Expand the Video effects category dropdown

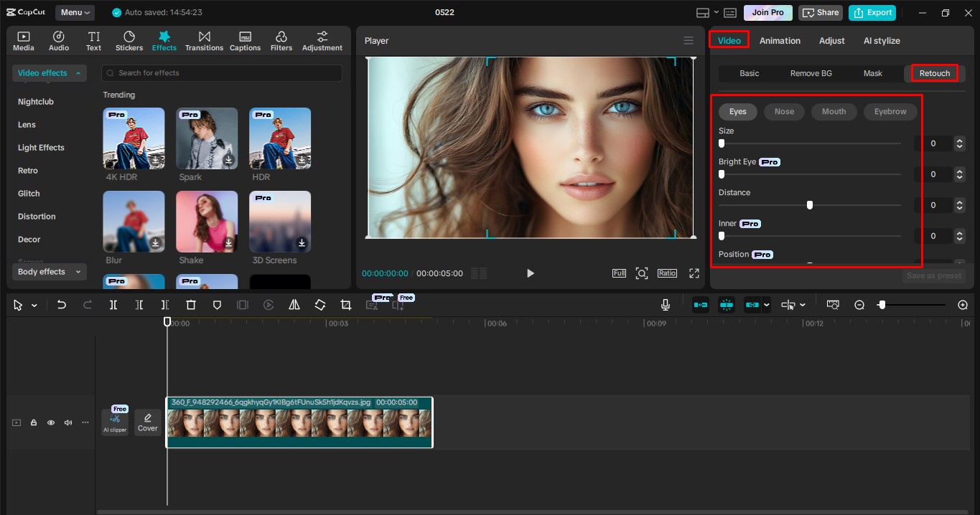(x=49, y=72)
